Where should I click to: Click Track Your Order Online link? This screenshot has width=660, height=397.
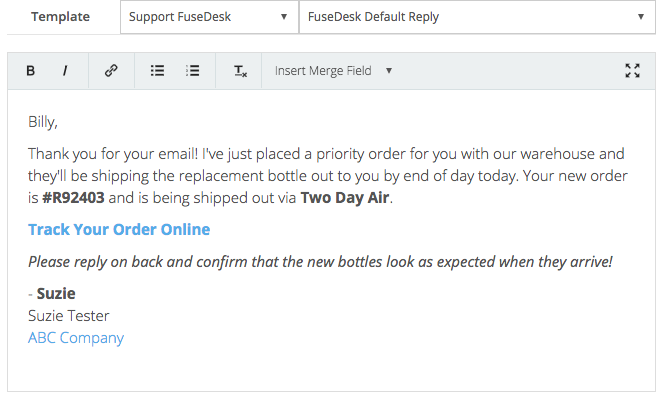119,229
